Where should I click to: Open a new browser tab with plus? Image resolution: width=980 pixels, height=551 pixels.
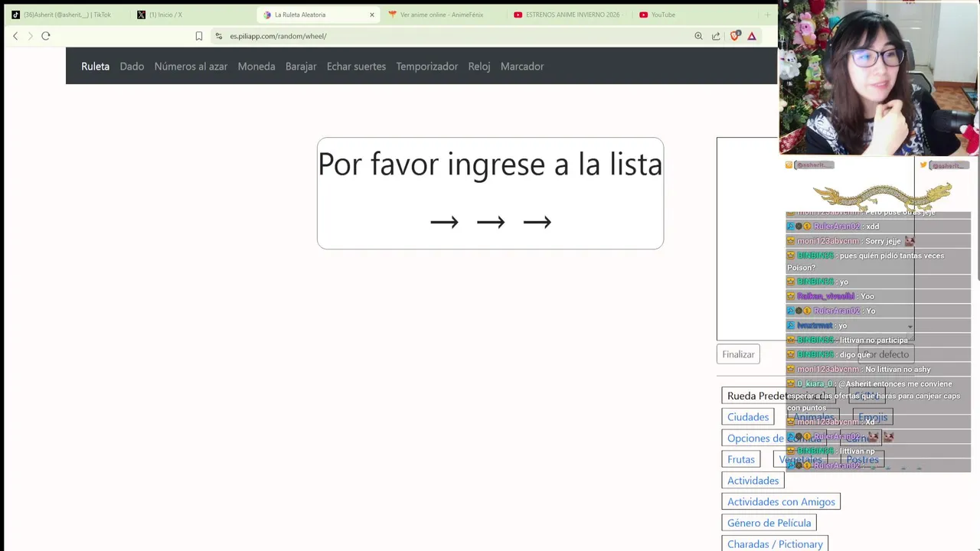click(767, 15)
